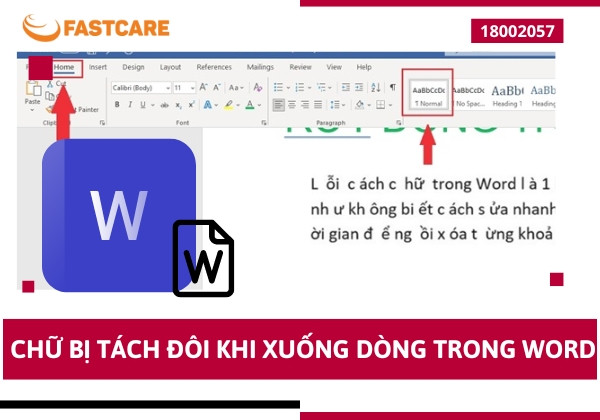Viewport: 600px width, 420px height.
Task: Increase font size with Grow Font
Action: coord(204,87)
